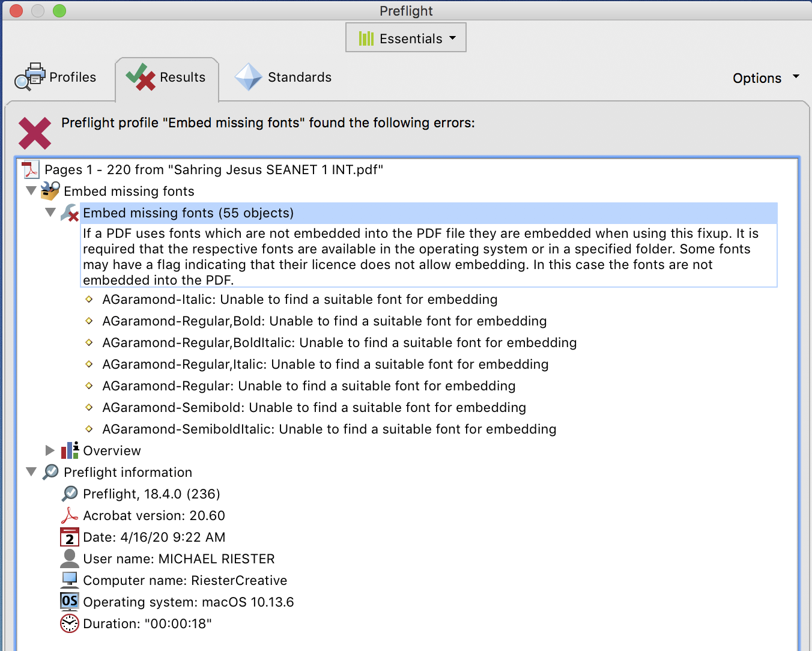Click the large red error X icon
The height and width of the screenshot is (651, 812).
[35, 133]
